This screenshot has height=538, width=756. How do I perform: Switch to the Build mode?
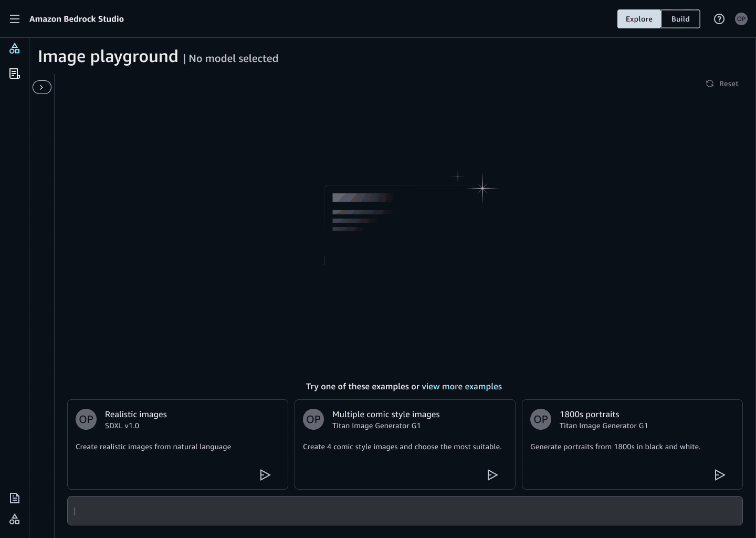680,19
